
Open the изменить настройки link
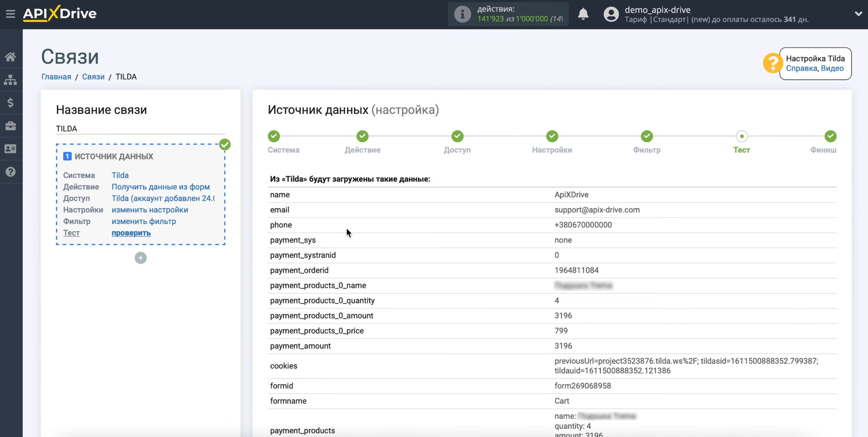coord(150,210)
